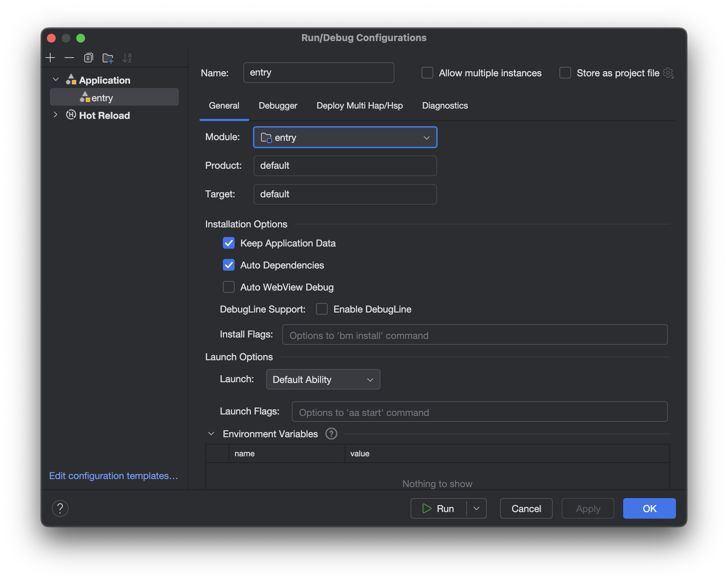Viewport: 728px width, 581px height.
Task: Click the Cancel button
Action: (526, 508)
